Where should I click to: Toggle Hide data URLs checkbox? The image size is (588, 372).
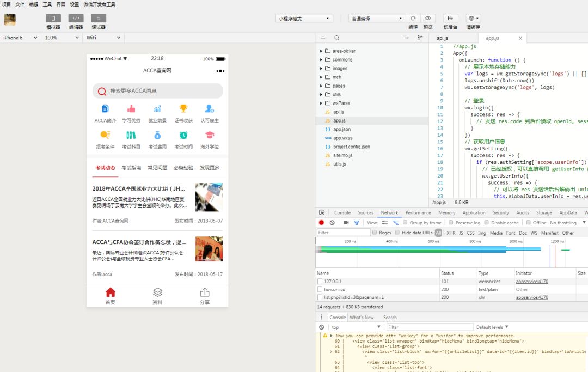click(x=397, y=233)
